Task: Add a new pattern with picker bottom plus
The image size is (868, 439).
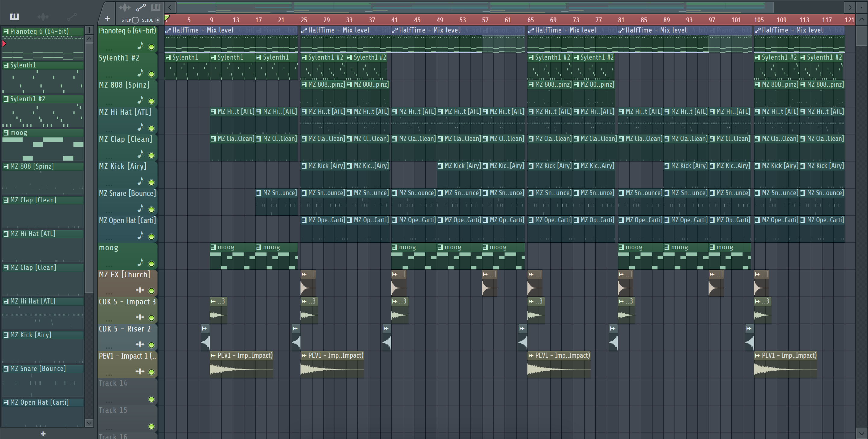Action: (43, 434)
